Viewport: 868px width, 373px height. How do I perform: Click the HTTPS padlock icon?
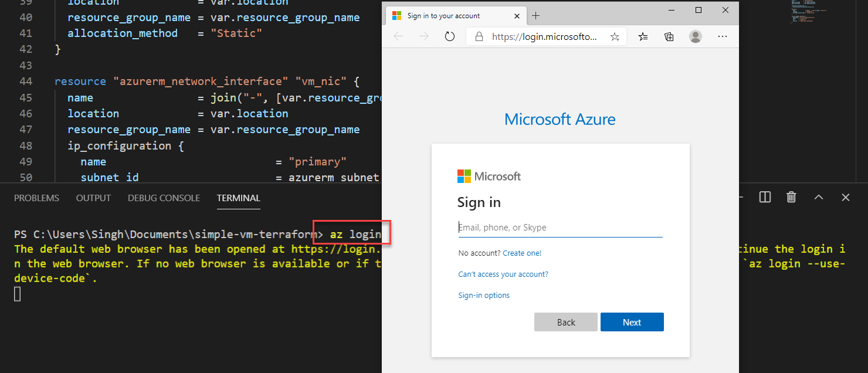click(x=479, y=36)
